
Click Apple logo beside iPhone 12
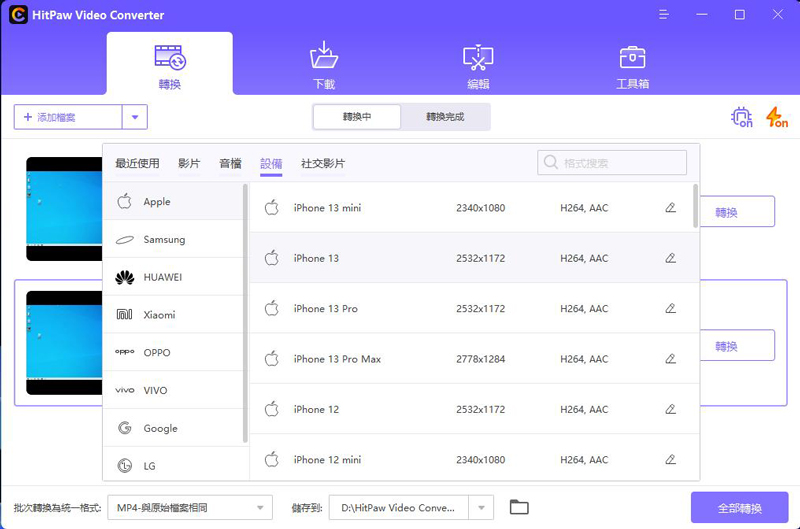272,409
